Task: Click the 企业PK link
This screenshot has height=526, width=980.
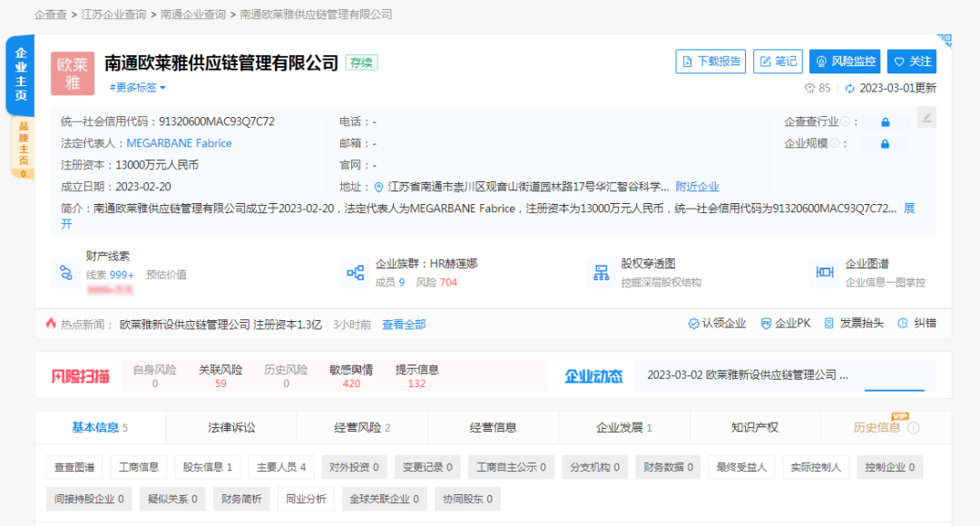Action: tap(786, 324)
